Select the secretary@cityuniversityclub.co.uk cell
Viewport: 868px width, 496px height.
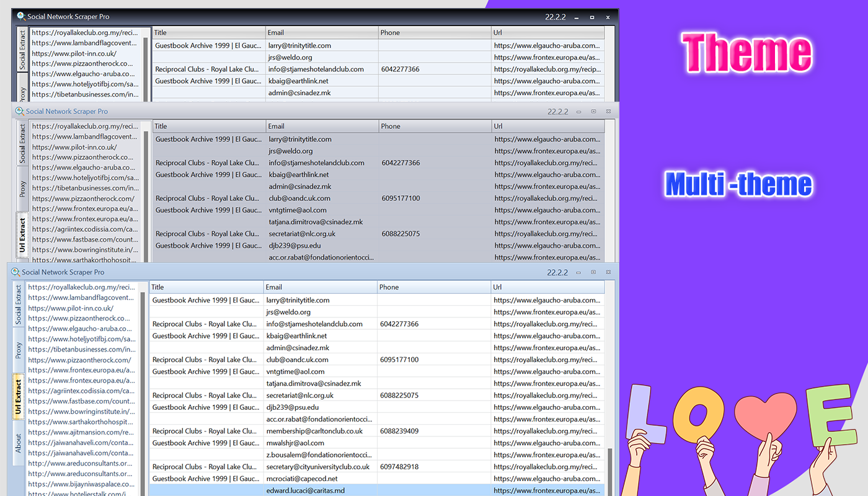tap(320, 467)
